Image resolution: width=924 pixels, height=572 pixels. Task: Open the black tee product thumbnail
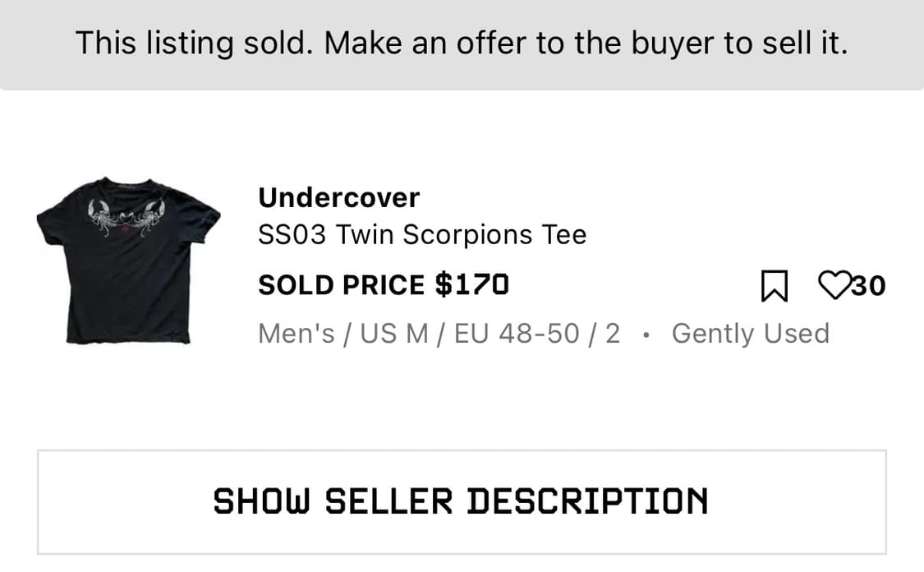click(x=128, y=260)
